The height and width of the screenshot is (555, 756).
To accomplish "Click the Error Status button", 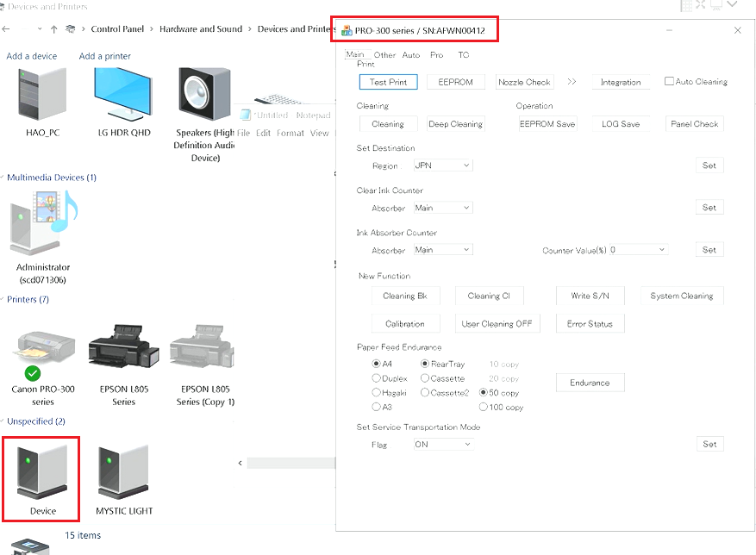I will [590, 323].
